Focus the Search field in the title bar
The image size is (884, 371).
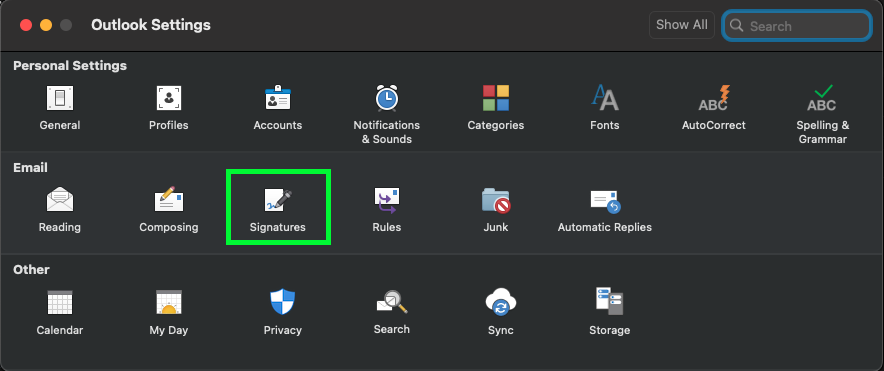(x=797, y=25)
